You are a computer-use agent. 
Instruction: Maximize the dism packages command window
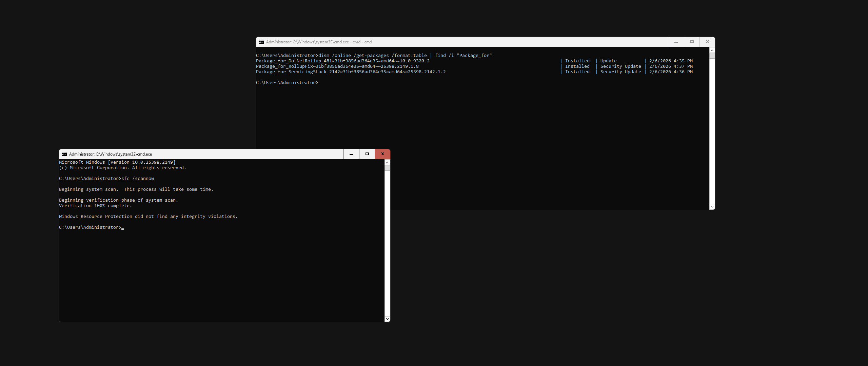(x=692, y=42)
